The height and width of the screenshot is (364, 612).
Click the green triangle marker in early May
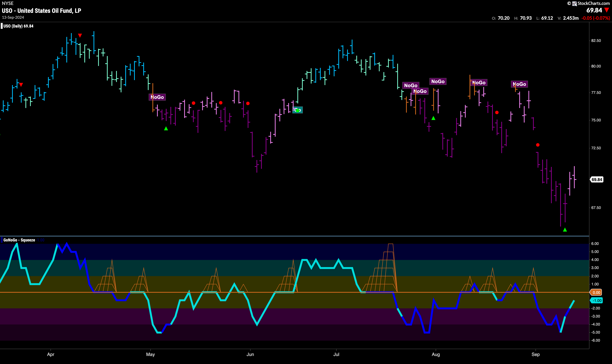(x=166, y=128)
